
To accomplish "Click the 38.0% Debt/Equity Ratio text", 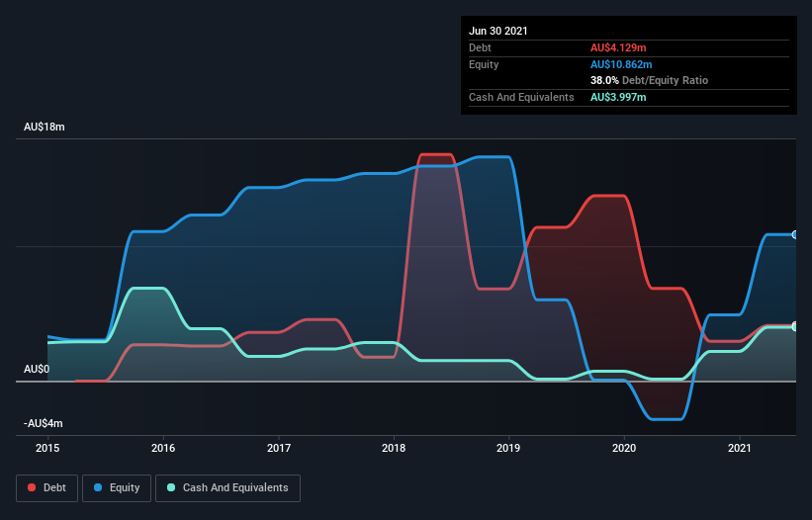I will pos(650,80).
